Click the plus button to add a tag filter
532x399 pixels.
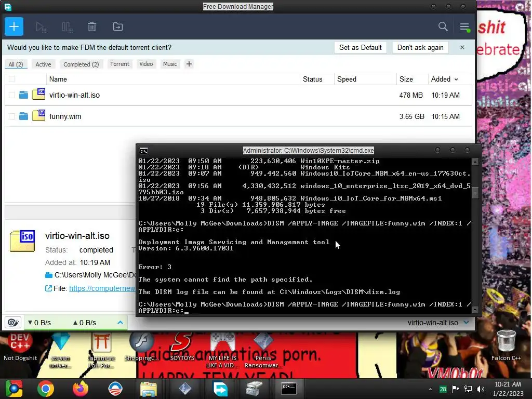point(189,64)
